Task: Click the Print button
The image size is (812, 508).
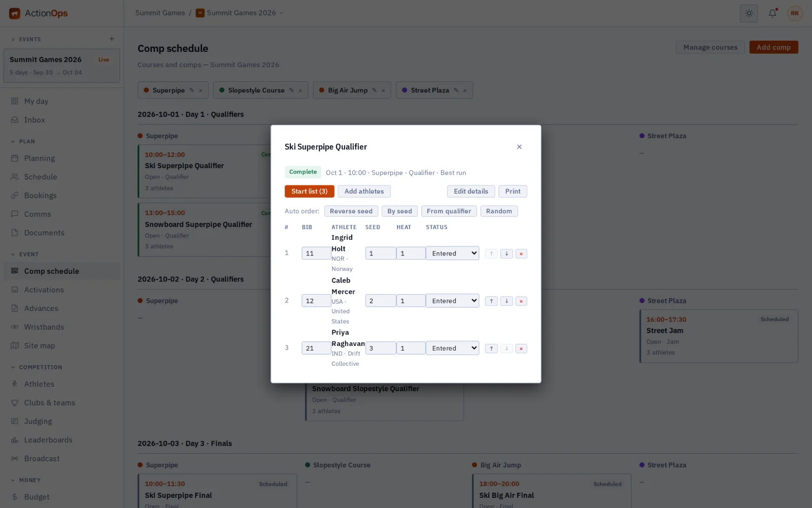Action: tap(513, 192)
